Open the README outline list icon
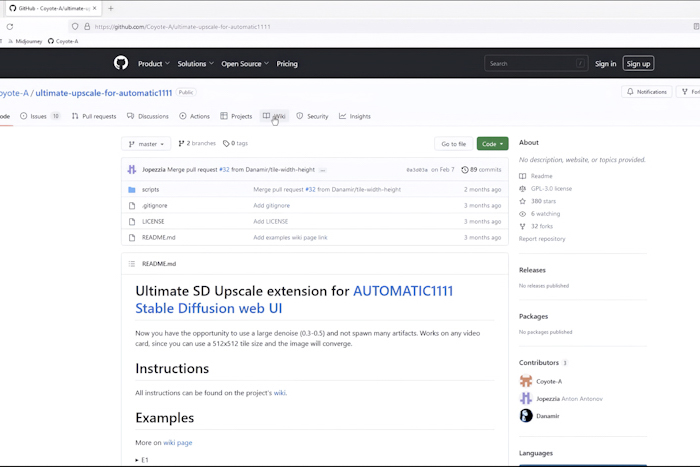 click(x=132, y=264)
